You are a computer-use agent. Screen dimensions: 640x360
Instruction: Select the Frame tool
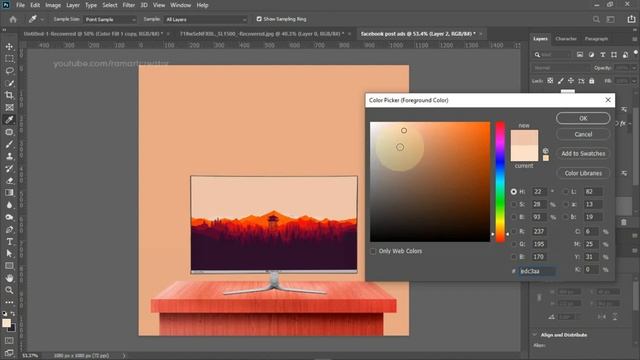click(x=9, y=108)
